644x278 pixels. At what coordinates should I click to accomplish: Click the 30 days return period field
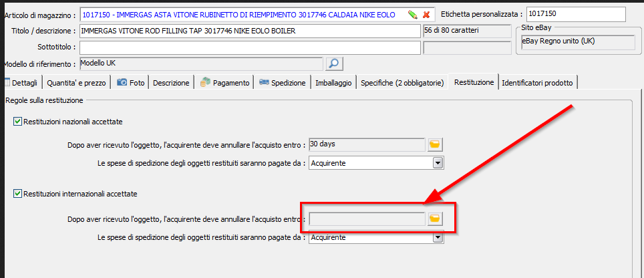(367, 144)
